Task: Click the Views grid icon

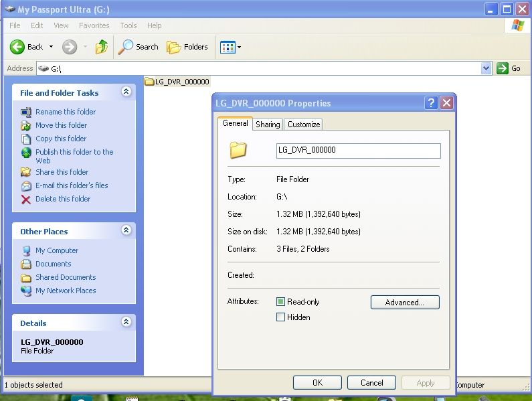Action: click(x=228, y=48)
